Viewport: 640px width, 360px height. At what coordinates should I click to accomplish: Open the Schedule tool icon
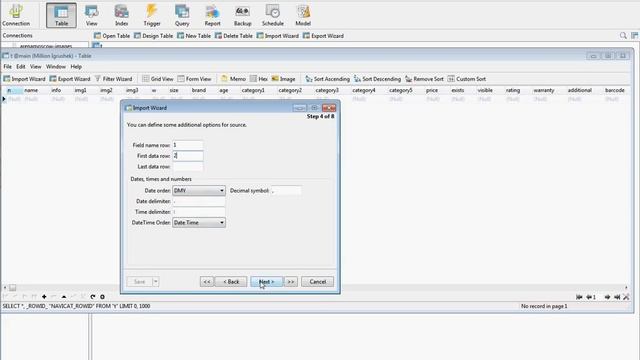click(273, 15)
